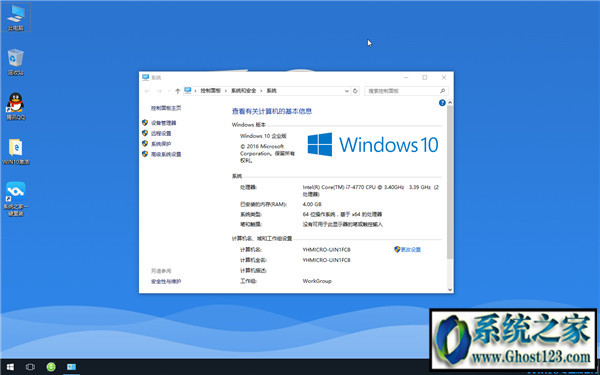Click the first 'YHMICRO-UIN1FC8' computer name

[326, 249]
